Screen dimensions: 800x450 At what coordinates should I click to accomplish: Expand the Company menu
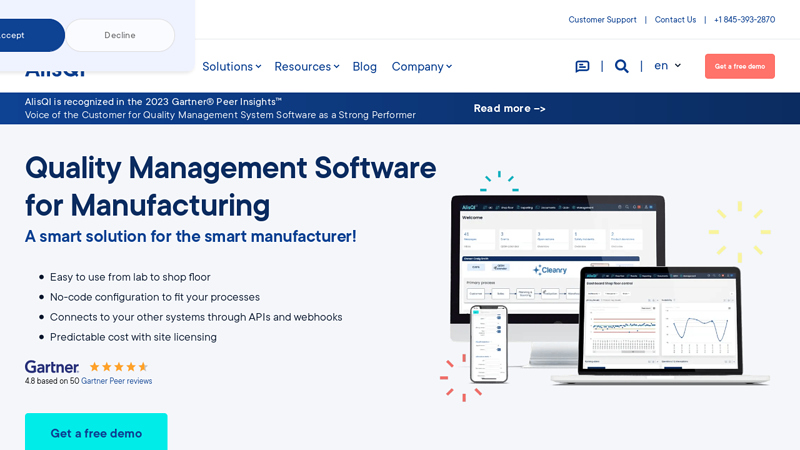point(421,66)
